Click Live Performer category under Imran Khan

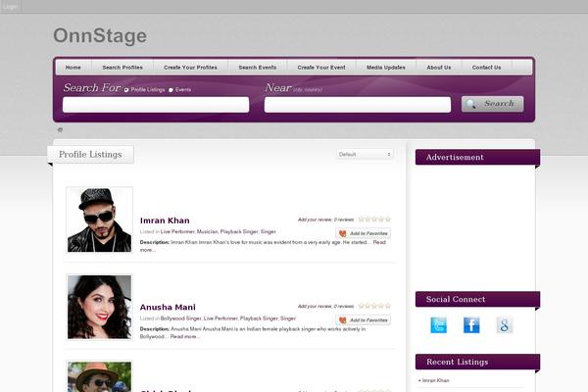177,232
